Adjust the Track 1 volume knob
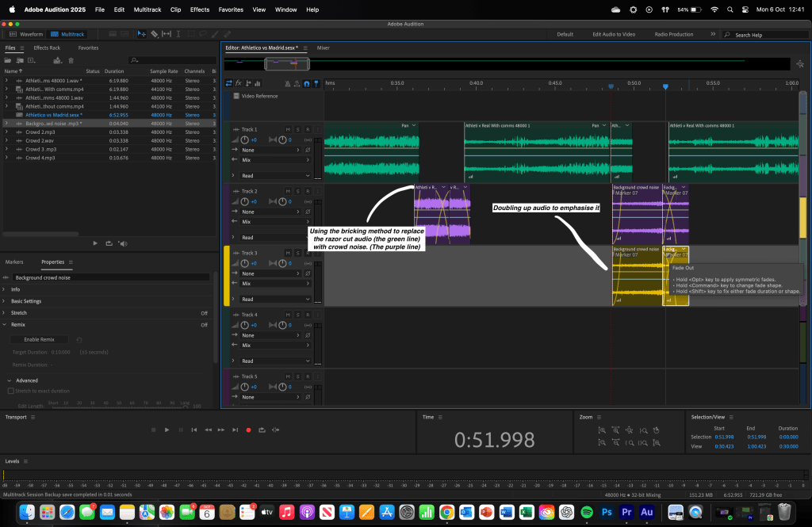The height and width of the screenshot is (527, 812). point(244,140)
